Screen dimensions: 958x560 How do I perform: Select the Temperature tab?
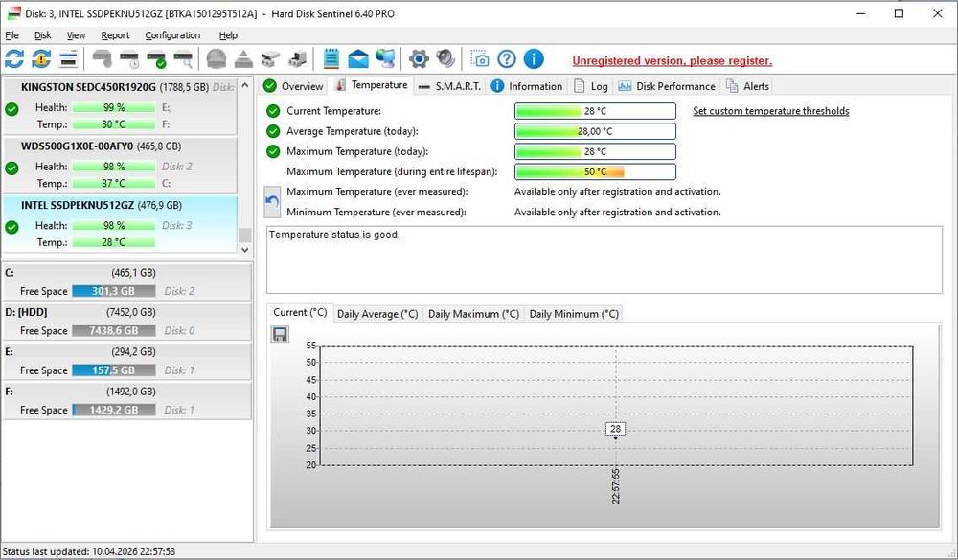[x=372, y=85]
